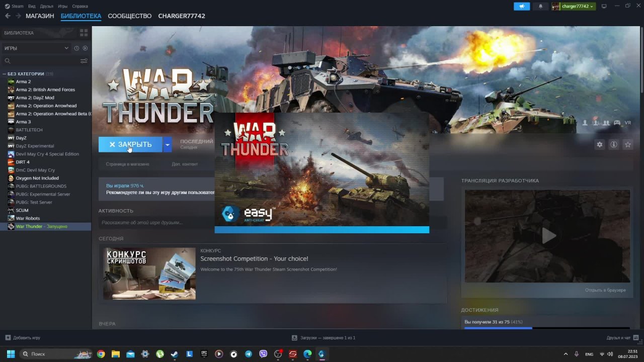
Task: Open the Доп. контент link
Action: coord(185,164)
